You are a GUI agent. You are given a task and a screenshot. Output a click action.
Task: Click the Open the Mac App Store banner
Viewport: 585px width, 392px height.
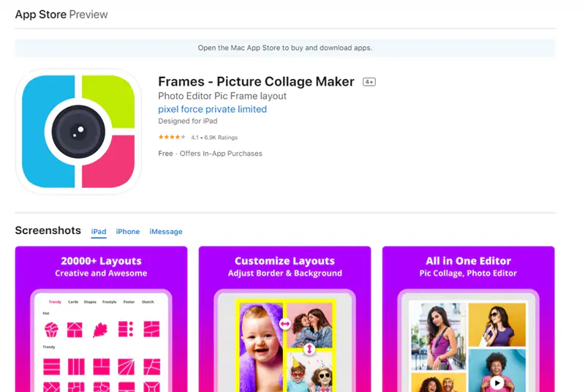pos(285,48)
